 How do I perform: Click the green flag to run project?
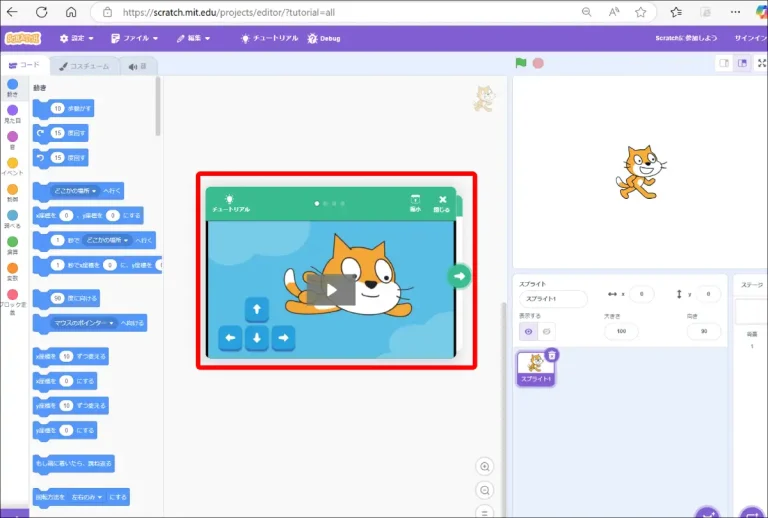point(521,63)
